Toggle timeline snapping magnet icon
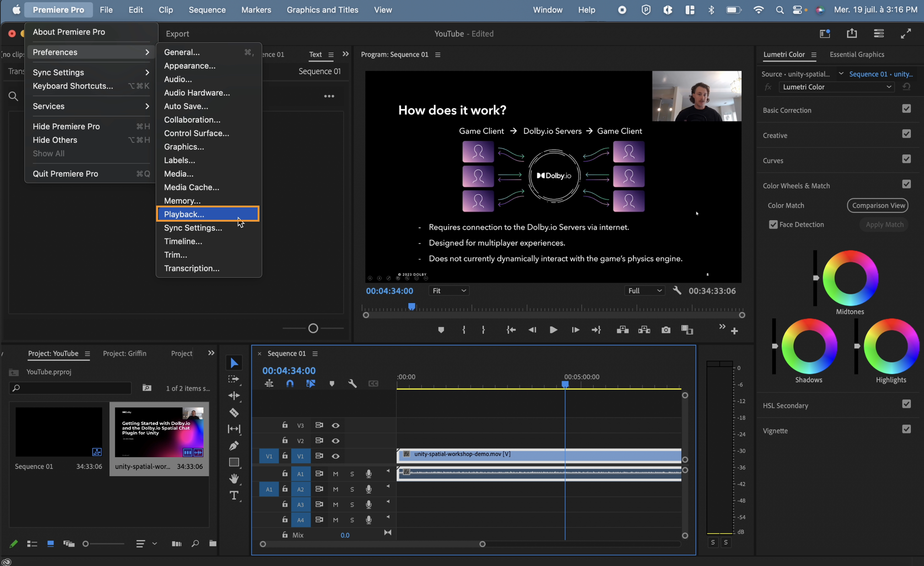This screenshot has width=924, height=566. click(x=290, y=383)
